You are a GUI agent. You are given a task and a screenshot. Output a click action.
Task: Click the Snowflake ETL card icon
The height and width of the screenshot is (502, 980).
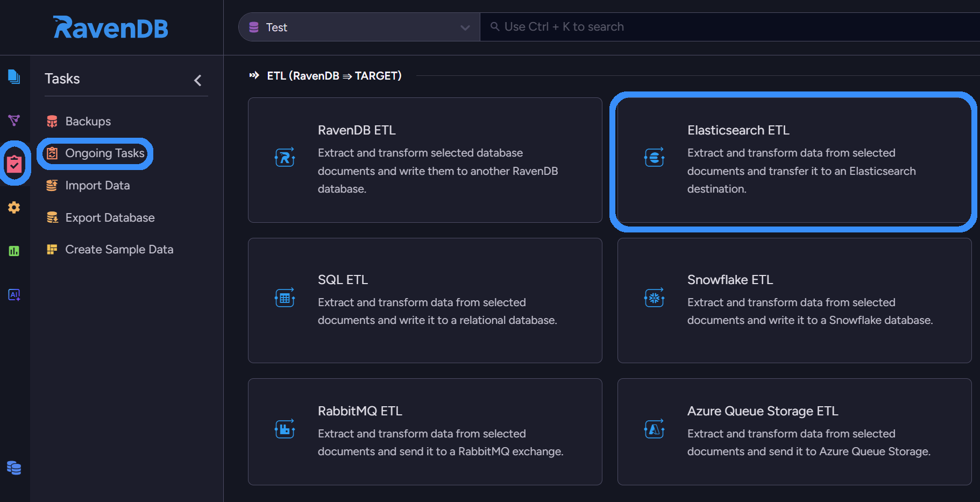654,298
